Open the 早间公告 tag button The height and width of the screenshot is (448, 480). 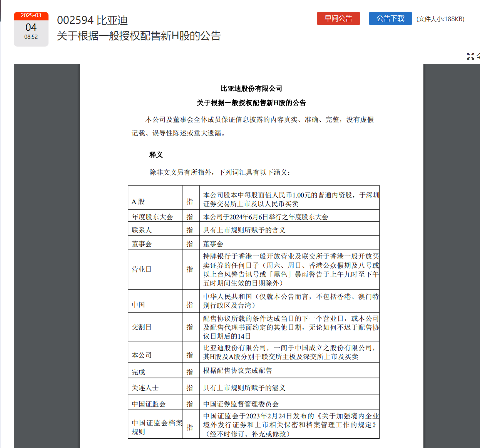(x=338, y=18)
